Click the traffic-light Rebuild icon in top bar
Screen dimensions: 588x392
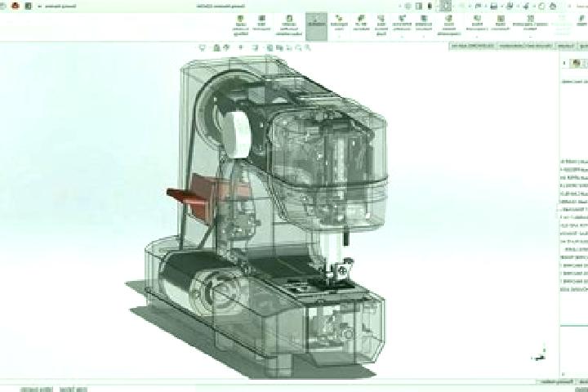(x=430, y=6)
